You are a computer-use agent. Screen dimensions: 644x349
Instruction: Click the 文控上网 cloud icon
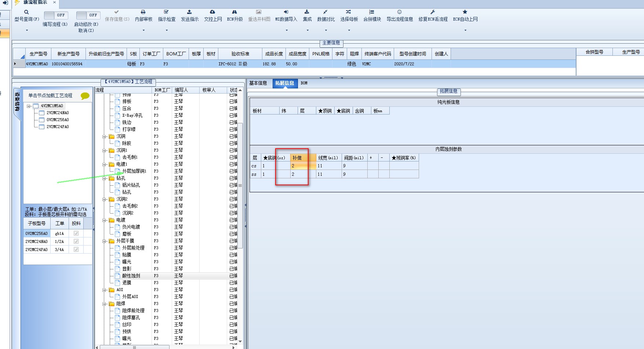pyautogui.click(x=212, y=12)
